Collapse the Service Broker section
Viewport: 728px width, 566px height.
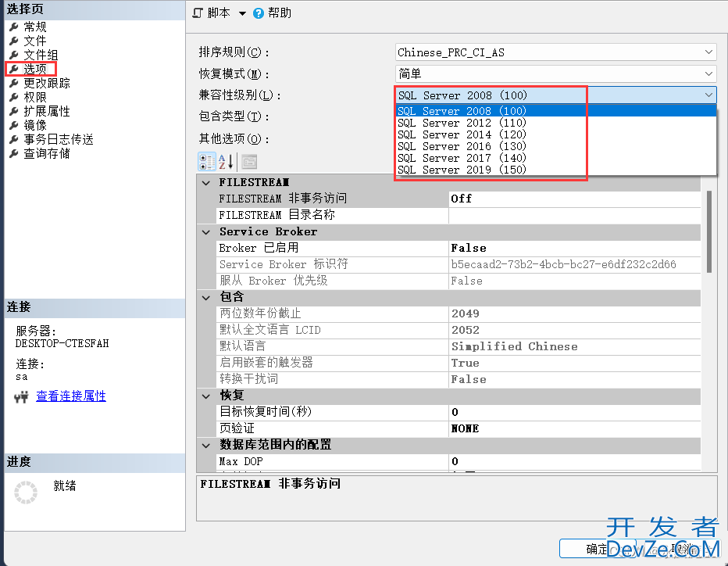pyautogui.click(x=206, y=232)
